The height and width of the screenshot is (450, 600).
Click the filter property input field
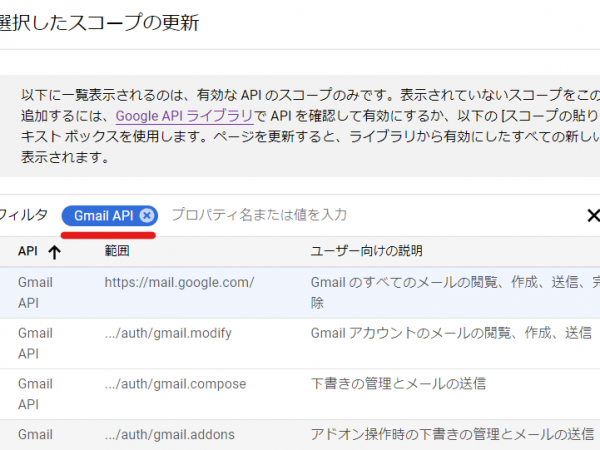point(259,215)
